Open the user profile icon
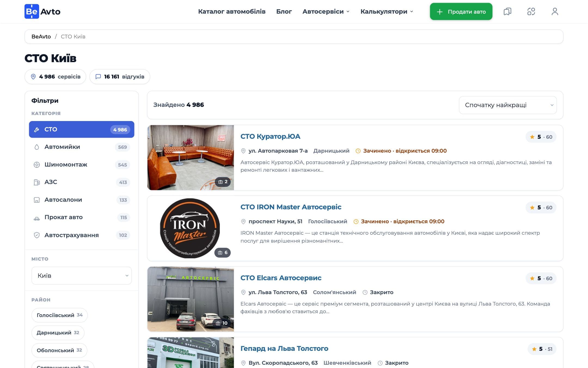 (x=555, y=11)
